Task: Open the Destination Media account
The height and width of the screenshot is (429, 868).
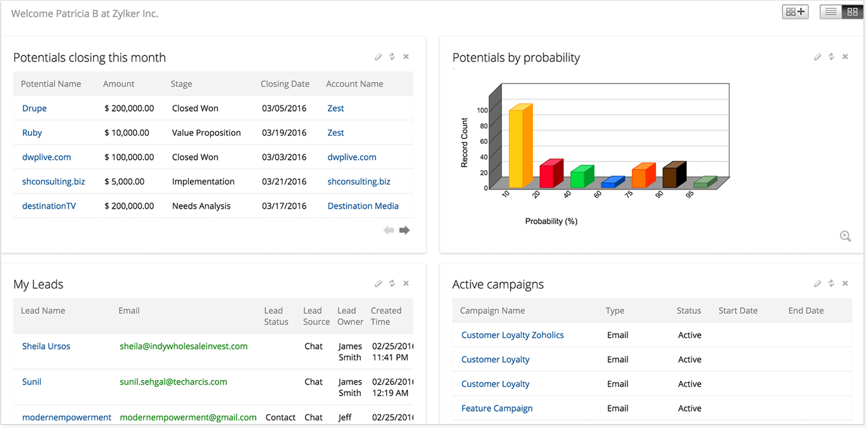Action: [363, 206]
